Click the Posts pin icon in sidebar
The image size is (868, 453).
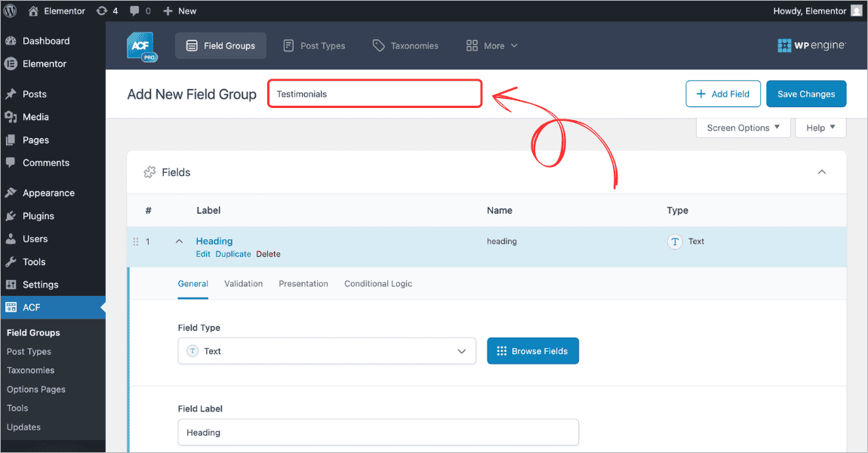pyautogui.click(x=11, y=94)
